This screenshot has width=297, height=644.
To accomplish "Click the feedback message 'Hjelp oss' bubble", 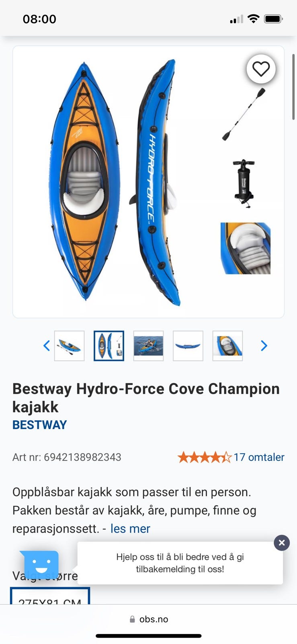I will click(180, 563).
